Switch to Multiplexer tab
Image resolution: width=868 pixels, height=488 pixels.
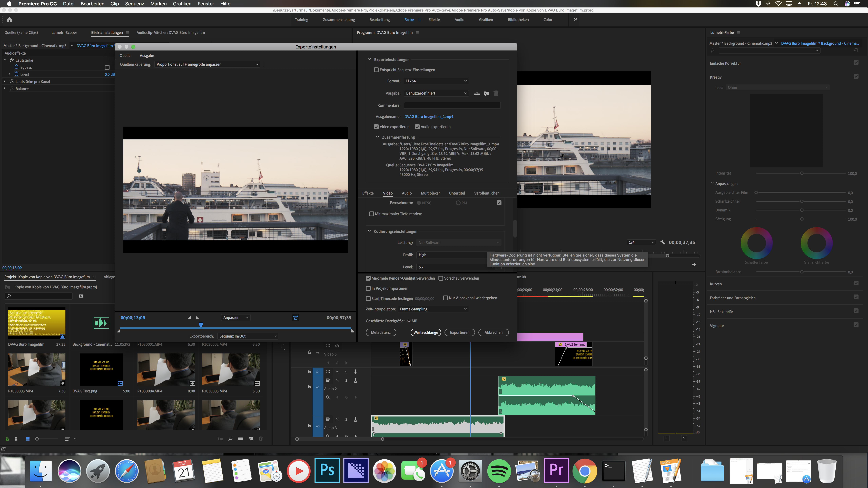(x=430, y=193)
